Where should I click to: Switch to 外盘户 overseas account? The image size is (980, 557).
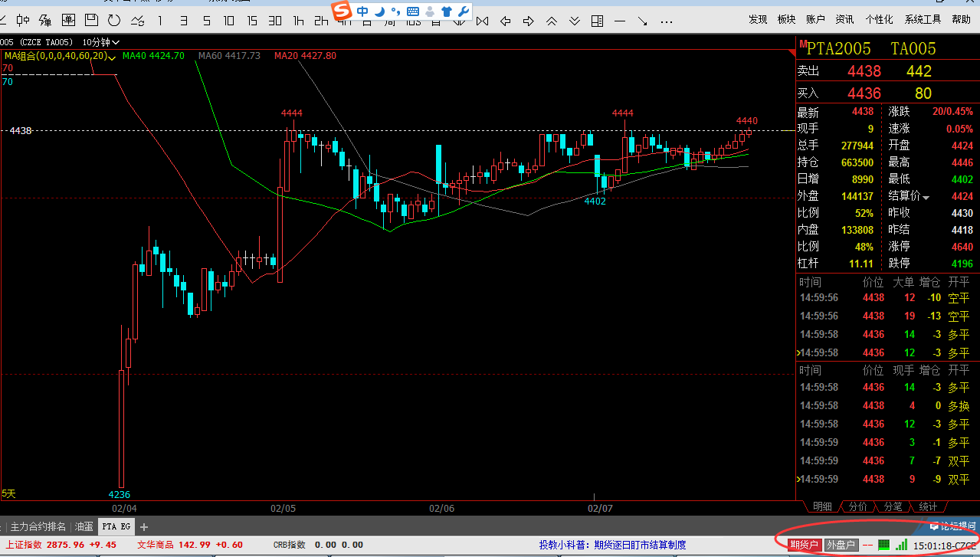(x=841, y=545)
